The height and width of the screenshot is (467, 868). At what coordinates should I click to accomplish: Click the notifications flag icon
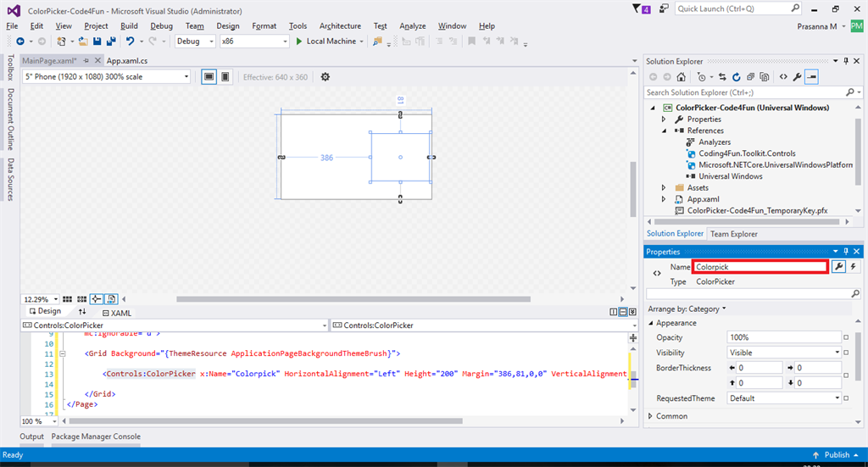tap(637, 8)
